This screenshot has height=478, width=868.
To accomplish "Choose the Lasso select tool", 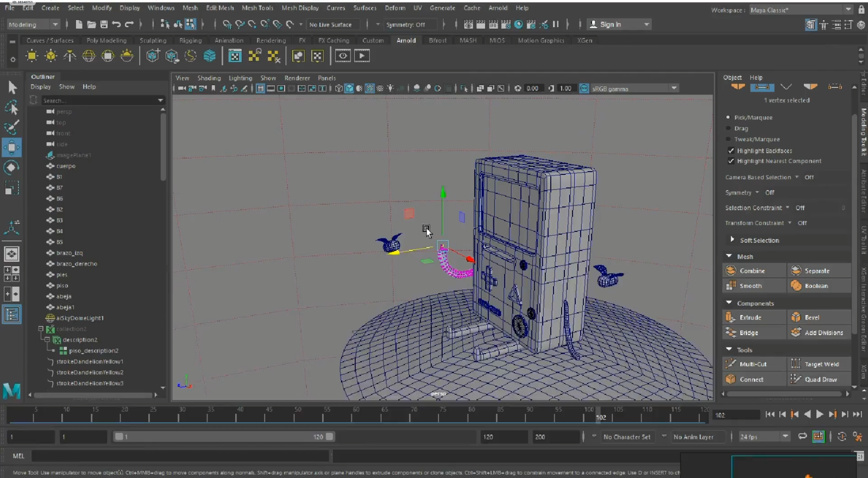I will click(11, 108).
